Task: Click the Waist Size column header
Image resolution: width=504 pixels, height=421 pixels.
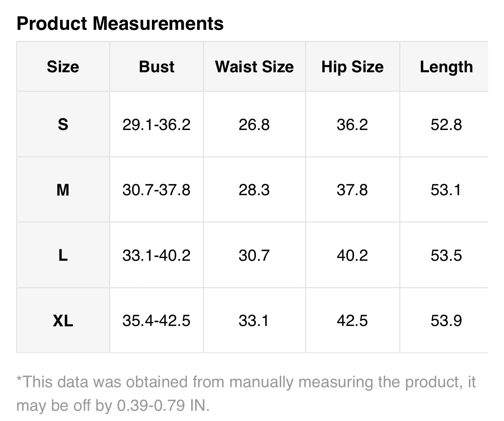Action: (x=254, y=67)
